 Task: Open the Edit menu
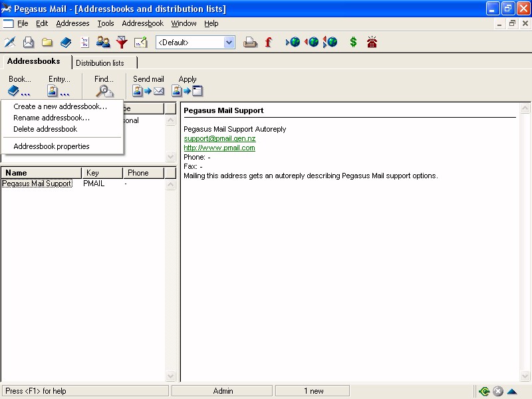coord(42,23)
